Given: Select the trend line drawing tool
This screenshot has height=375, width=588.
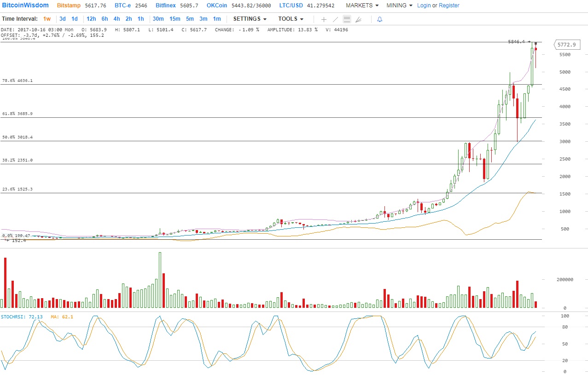Looking at the screenshot, I should (x=335, y=19).
